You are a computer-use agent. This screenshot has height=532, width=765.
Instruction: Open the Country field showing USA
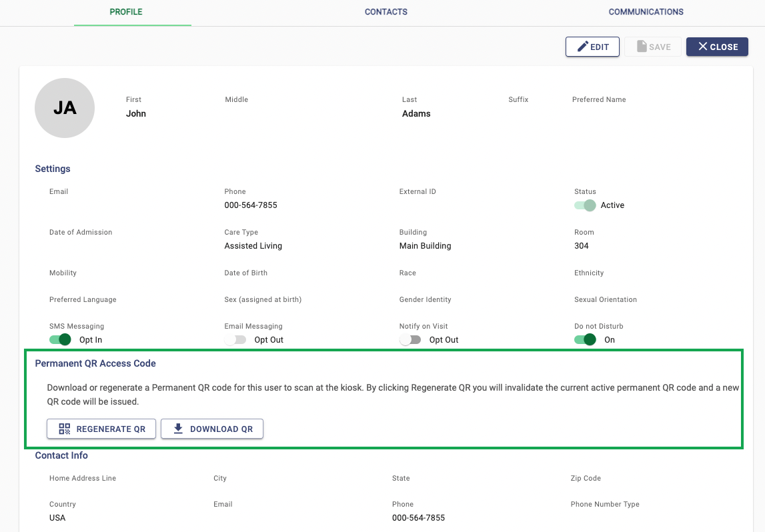point(57,518)
